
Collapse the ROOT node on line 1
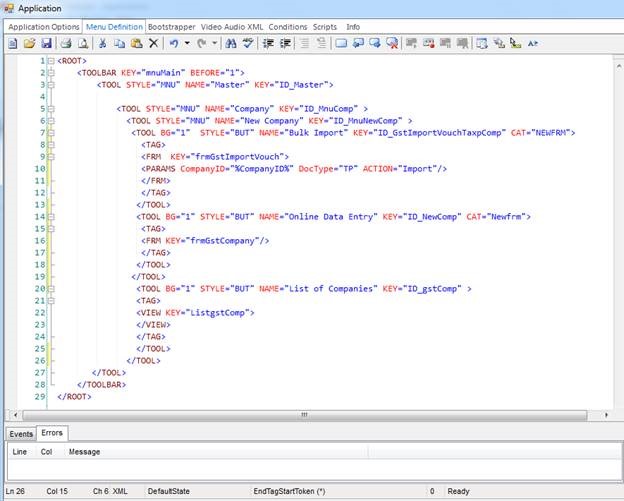coord(51,61)
